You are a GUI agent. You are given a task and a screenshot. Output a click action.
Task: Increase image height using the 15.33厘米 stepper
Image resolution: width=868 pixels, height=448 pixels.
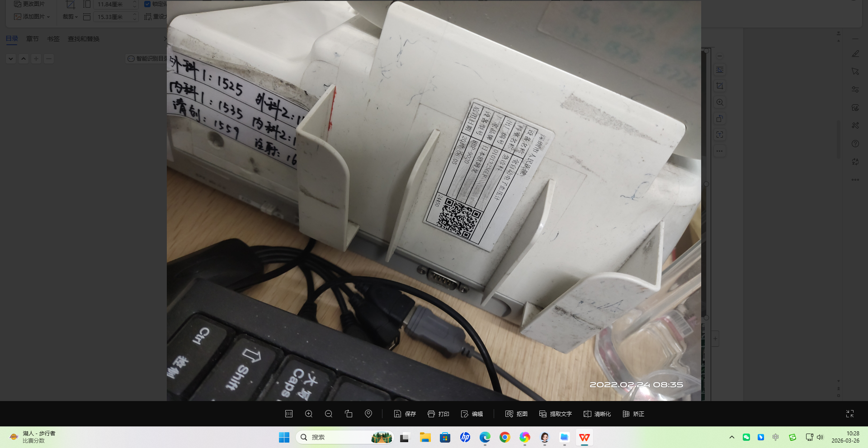pyautogui.click(x=134, y=14)
